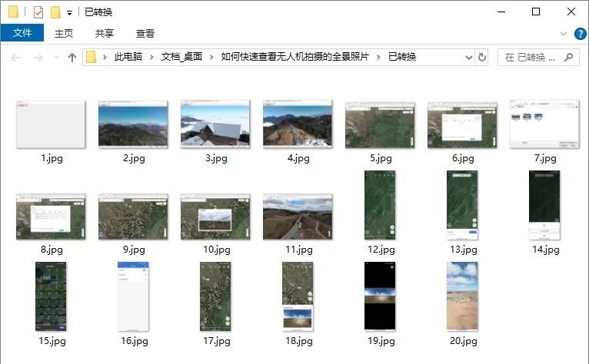The image size is (589, 364).
Task: Click the Help question mark icon
Action: click(x=580, y=34)
